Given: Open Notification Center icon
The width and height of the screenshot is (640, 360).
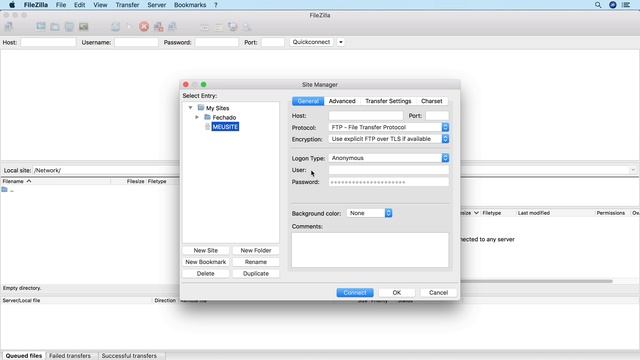Looking at the screenshot, I should 626,5.
